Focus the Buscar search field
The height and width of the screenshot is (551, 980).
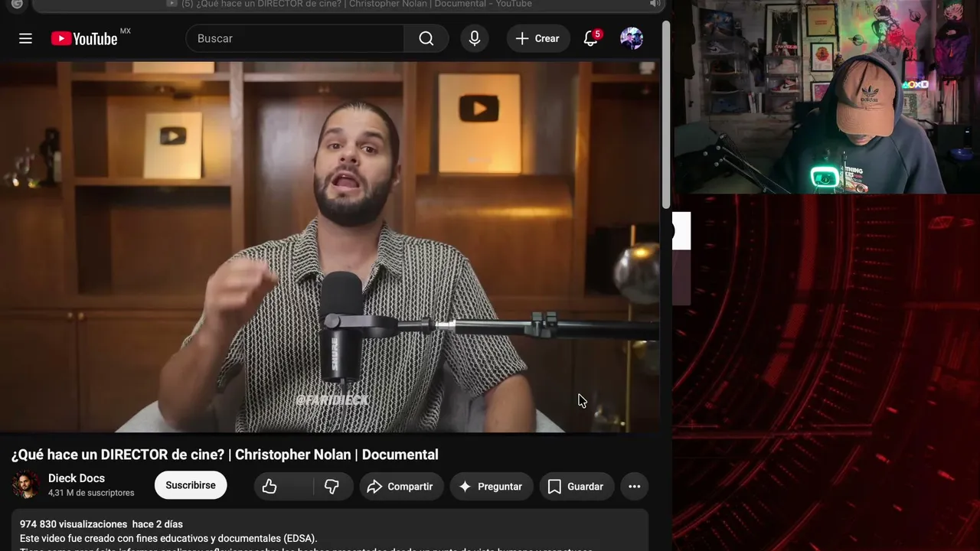(295, 38)
